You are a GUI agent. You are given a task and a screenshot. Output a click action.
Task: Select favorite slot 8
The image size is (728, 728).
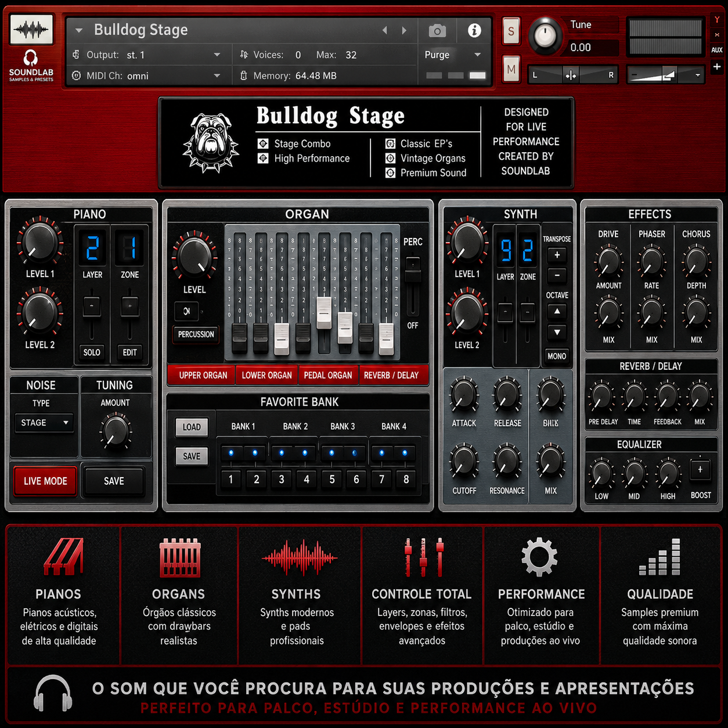pos(406,479)
